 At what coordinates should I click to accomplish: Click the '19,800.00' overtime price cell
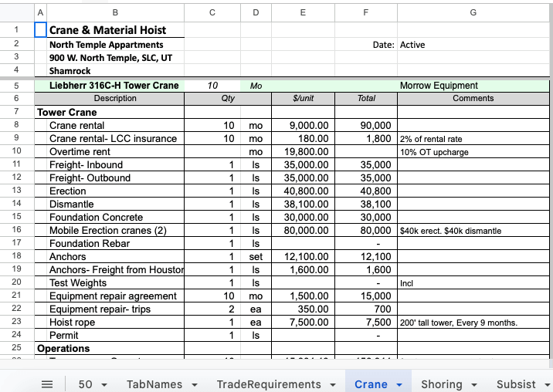click(x=303, y=151)
